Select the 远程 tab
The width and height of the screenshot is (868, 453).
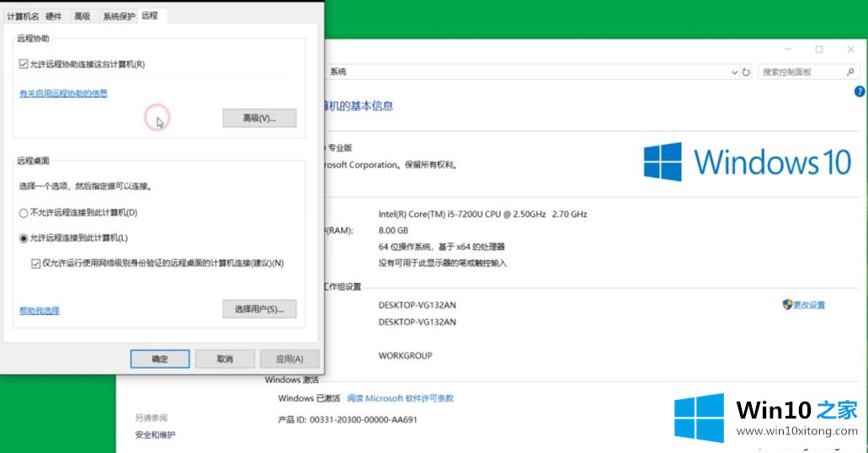(150, 15)
